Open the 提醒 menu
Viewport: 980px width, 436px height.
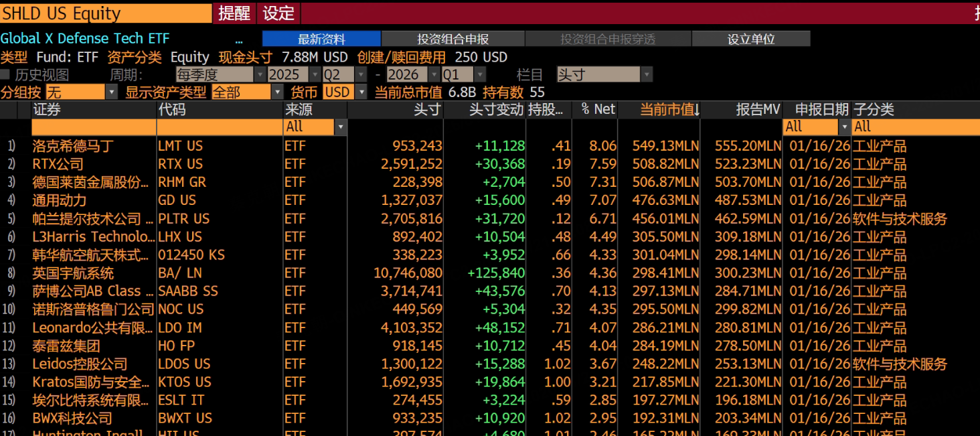234,13
